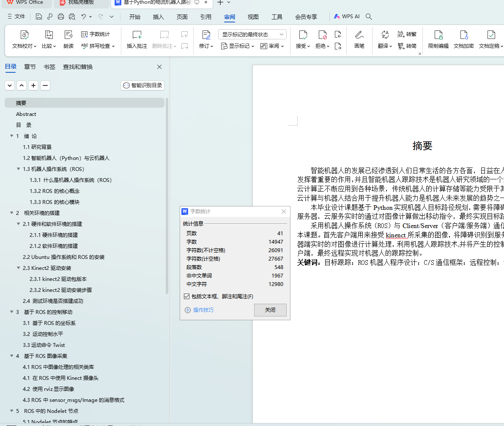Click the 限制编辑 restrict editing icon
This screenshot has height=426, width=504.
pos(438,39)
